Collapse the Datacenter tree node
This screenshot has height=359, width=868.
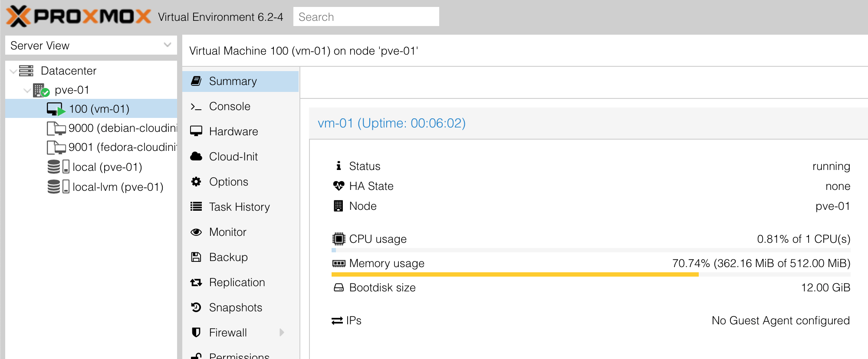pos(13,71)
